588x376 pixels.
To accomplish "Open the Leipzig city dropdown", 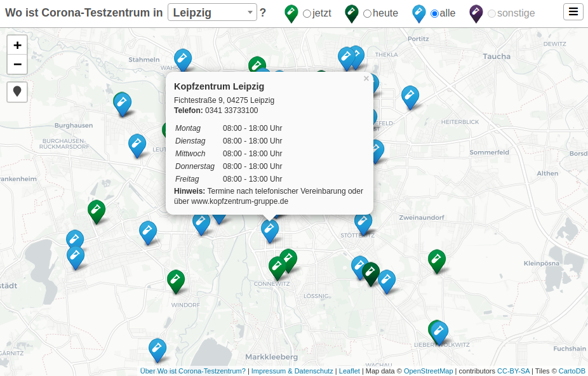I will pyautogui.click(x=211, y=12).
